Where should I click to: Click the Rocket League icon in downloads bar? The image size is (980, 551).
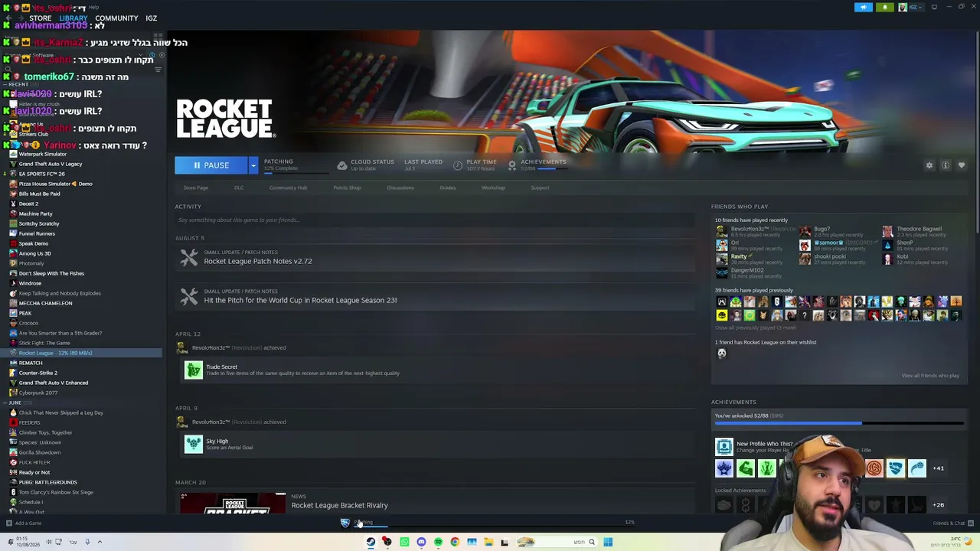coord(345,523)
